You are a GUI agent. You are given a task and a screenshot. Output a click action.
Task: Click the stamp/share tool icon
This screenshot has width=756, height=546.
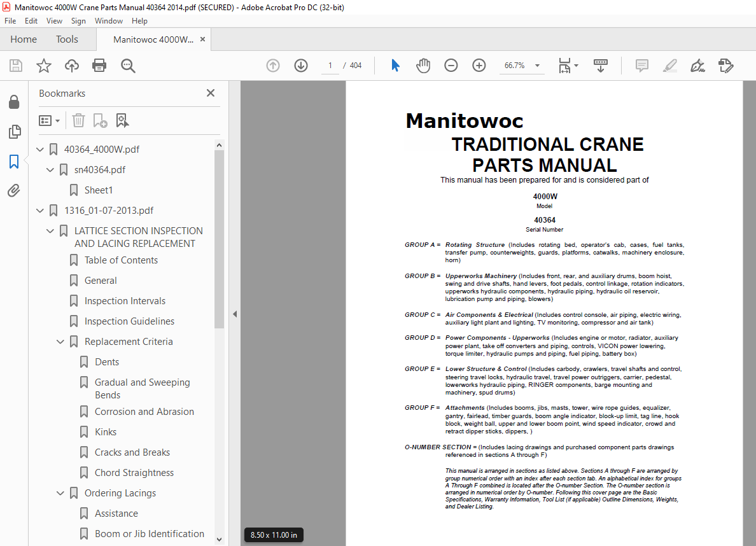point(725,66)
